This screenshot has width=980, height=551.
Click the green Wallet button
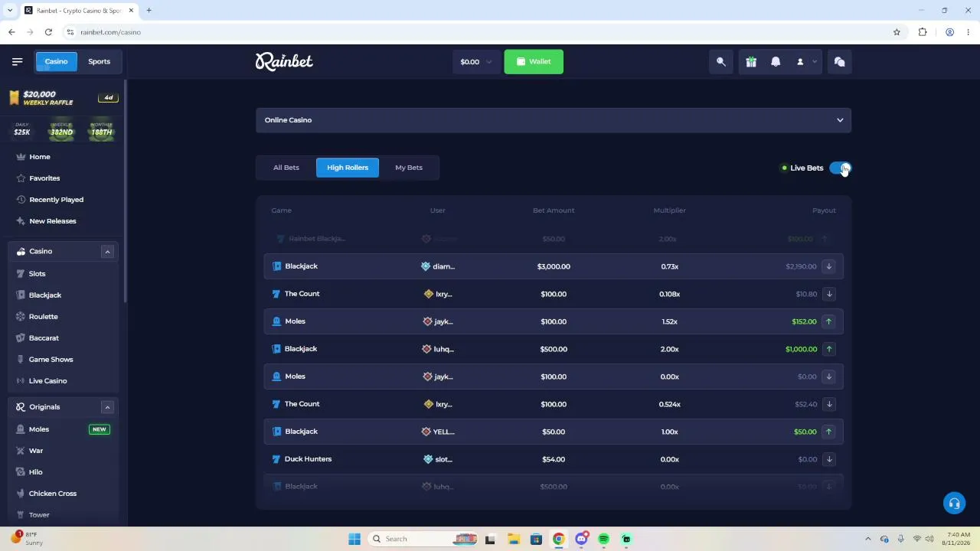pos(534,62)
